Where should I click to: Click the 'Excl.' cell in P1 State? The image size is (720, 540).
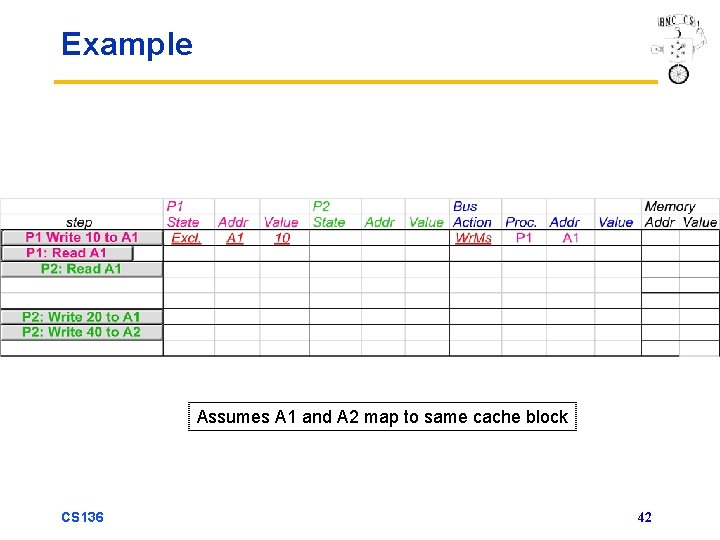pos(186,238)
